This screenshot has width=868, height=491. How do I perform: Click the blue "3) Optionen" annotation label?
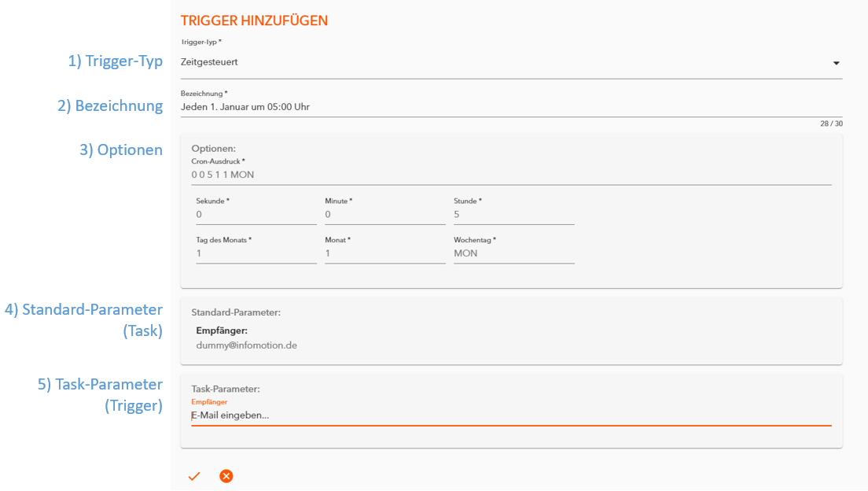(121, 150)
